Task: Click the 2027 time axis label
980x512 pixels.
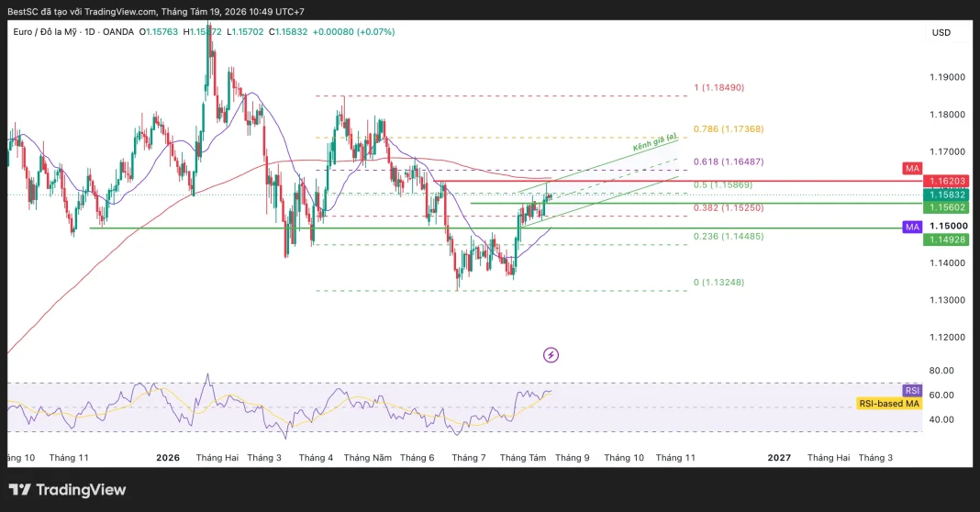Action: pyautogui.click(x=779, y=458)
